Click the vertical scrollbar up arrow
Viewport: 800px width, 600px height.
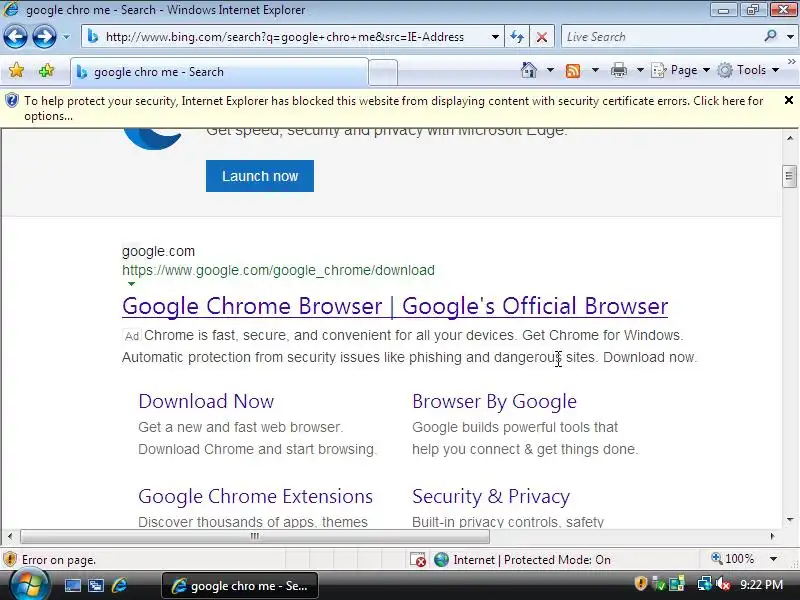pos(790,138)
